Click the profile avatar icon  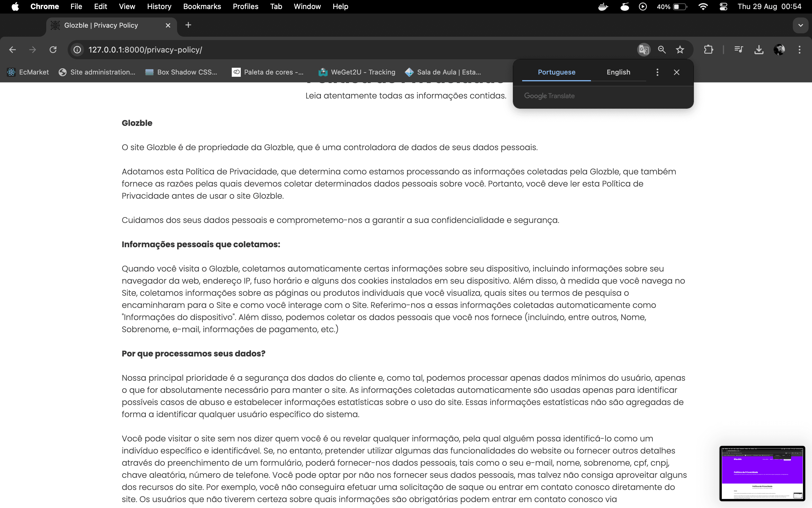click(779, 50)
